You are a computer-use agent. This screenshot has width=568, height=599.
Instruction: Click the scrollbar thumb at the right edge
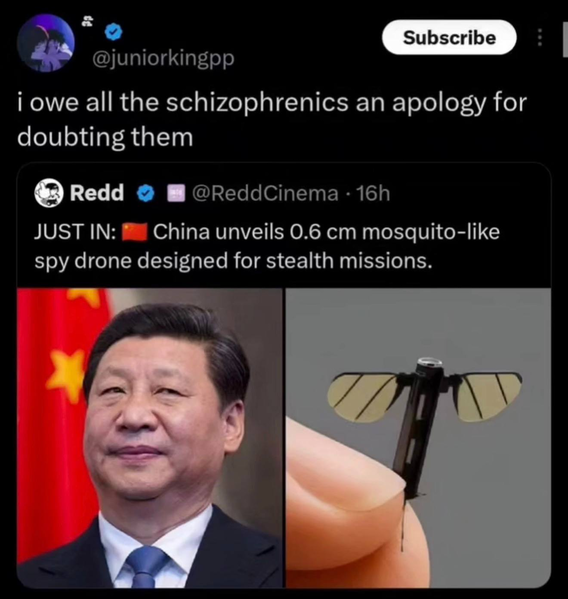pos(565,40)
